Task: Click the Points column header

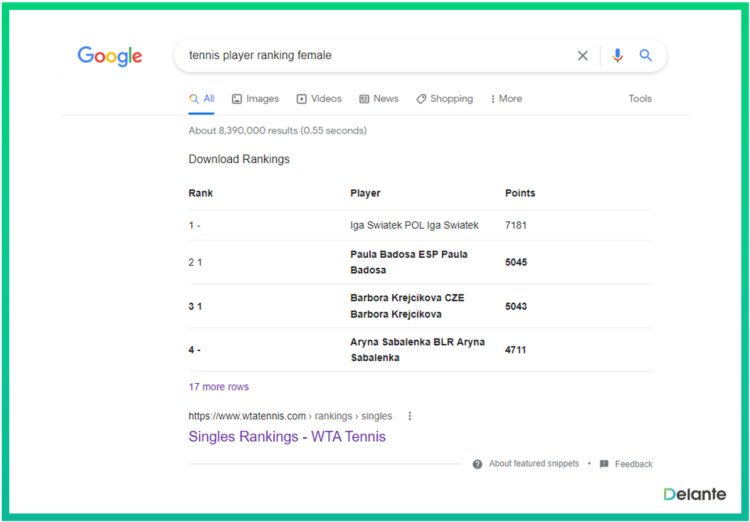Action: [x=520, y=193]
